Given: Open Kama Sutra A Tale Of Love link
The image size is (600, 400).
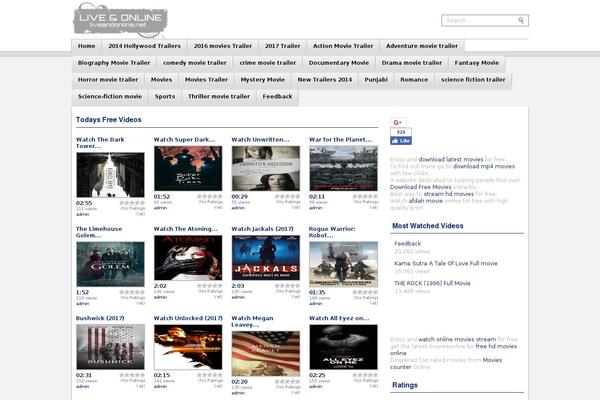Looking at the screenshot, I should (x=446, y=263).
